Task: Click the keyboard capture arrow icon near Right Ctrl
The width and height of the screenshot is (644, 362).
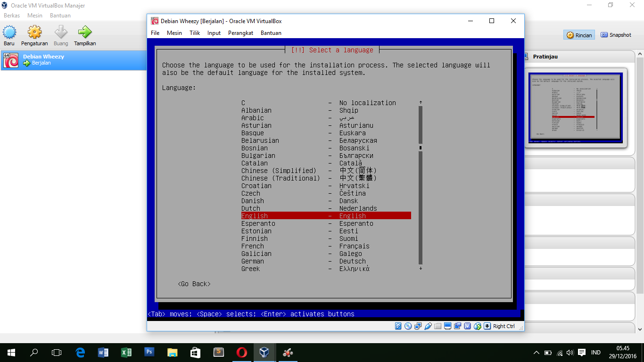Action: click(x=487, y=326)
